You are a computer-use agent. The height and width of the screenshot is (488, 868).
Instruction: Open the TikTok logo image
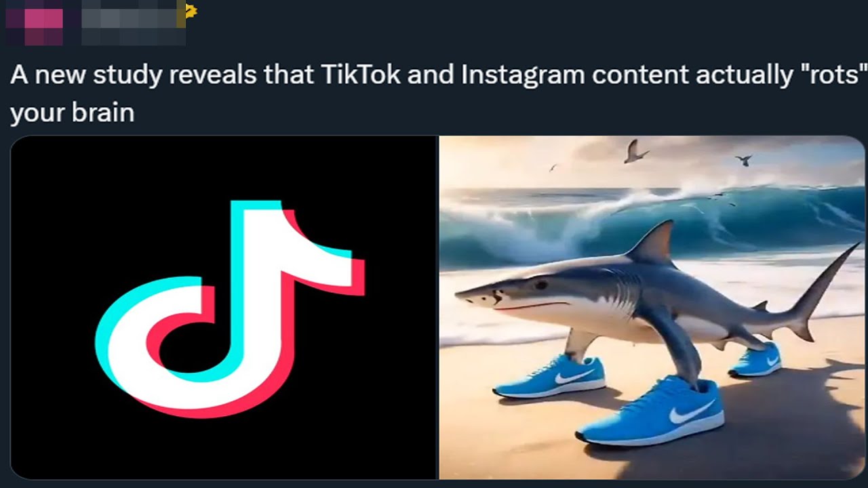[x=224, y=307]
